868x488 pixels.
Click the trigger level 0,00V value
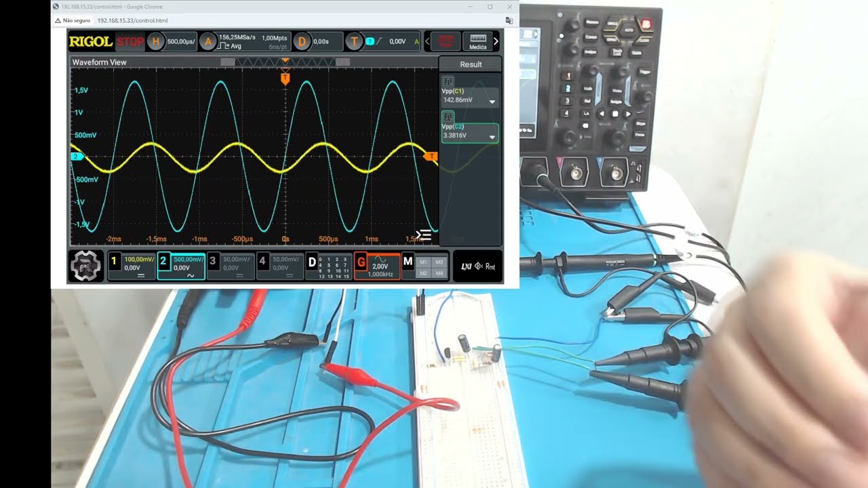point(397,41)
